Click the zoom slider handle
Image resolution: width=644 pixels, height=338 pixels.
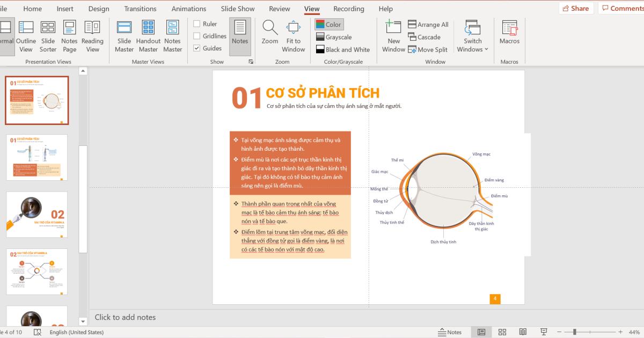point(574,332)
